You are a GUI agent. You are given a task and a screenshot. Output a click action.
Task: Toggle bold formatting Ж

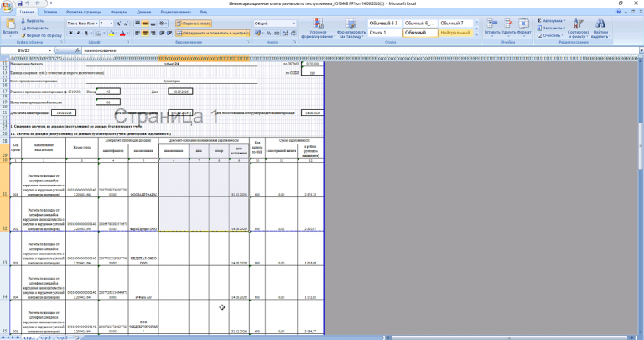pyautogui.click(x=70, y=33)
